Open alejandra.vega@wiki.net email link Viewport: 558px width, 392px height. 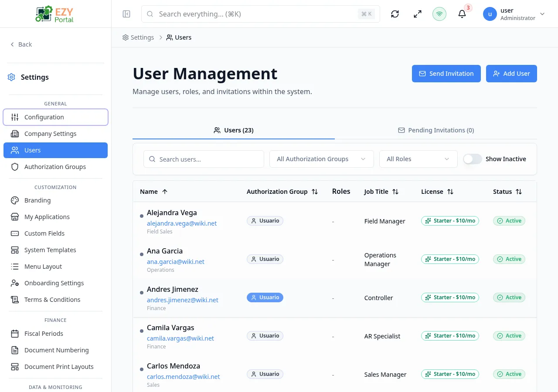point(182,223)
